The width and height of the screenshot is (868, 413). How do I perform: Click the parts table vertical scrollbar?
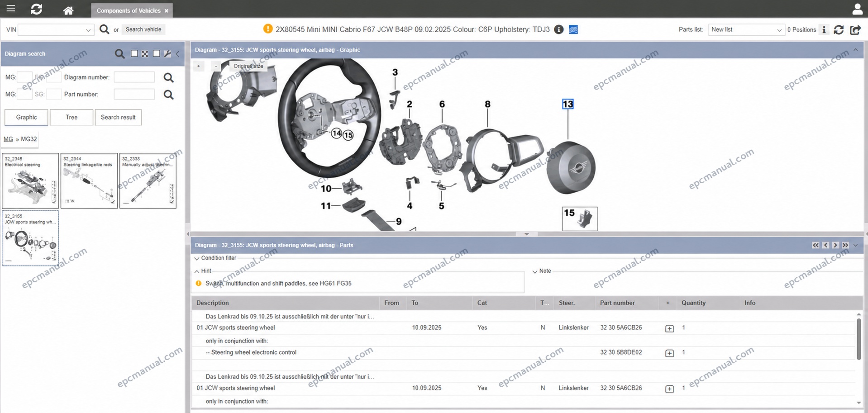858,339
